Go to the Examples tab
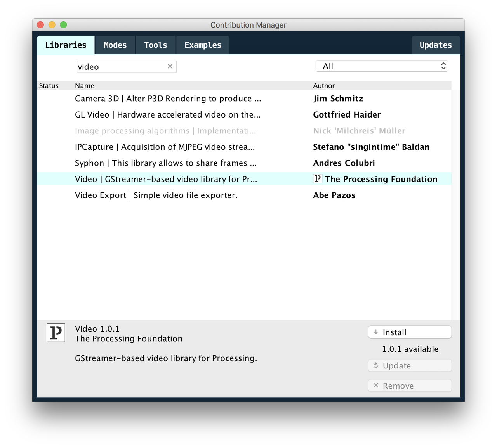The image size is (497, 448). tap(203, 45)
